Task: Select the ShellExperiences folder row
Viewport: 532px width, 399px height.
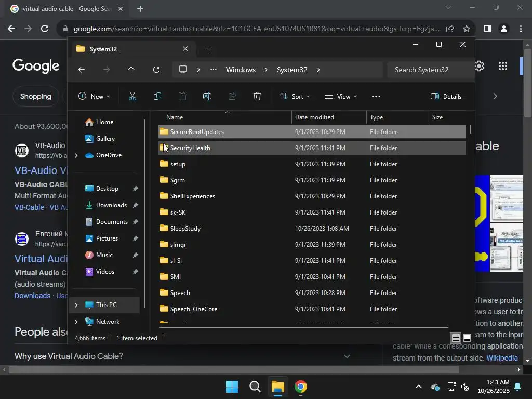Action: coord(312,196)
